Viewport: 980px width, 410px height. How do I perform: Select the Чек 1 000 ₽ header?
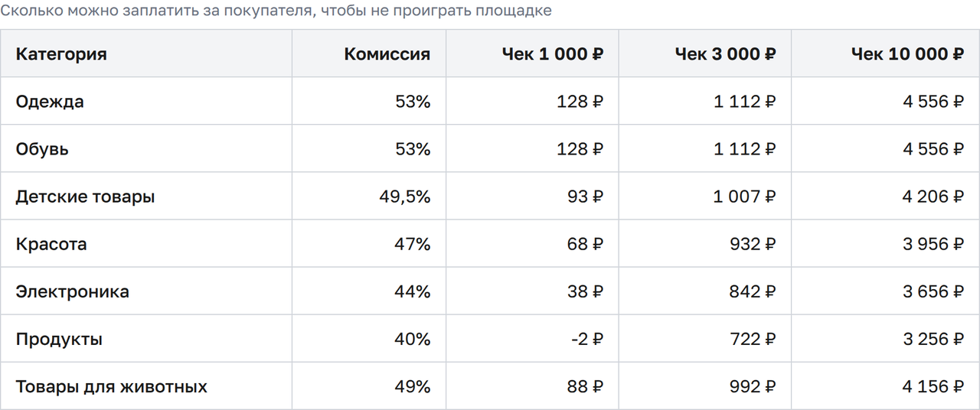[x=553, y=54]
